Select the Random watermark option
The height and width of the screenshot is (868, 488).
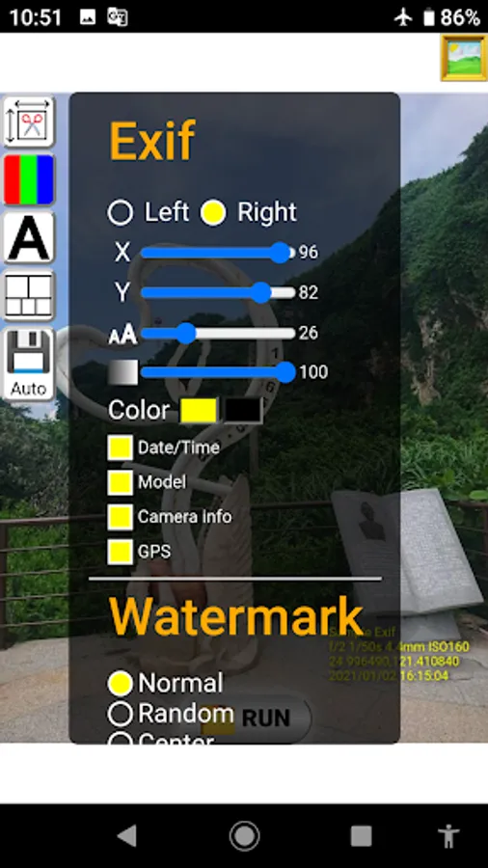120,714
